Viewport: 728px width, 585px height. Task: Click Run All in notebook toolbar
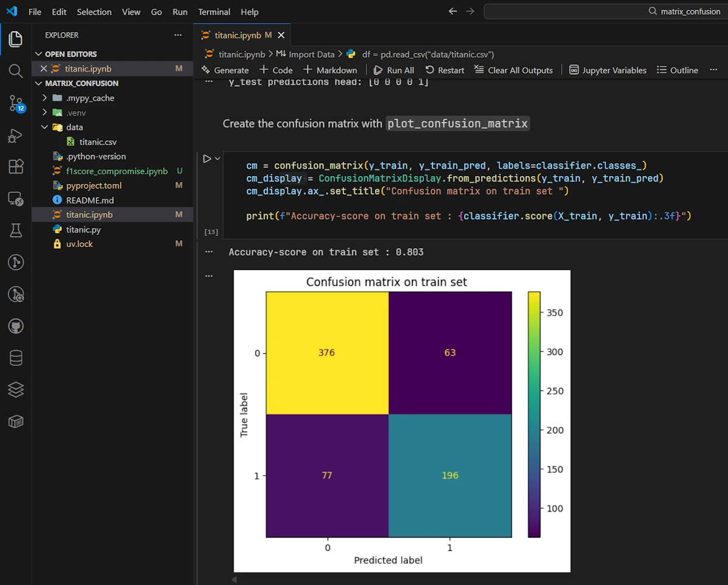pos(394,70)
